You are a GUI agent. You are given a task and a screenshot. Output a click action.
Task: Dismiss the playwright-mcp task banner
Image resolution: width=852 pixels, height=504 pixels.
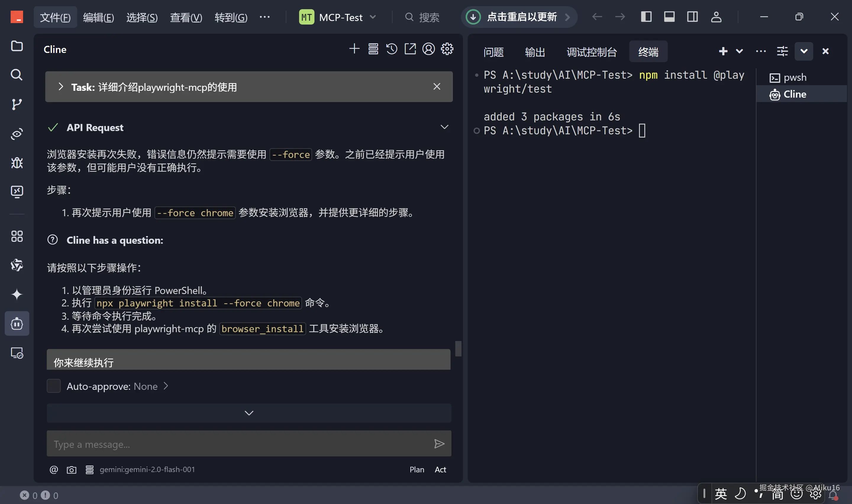tap(437, 87)
